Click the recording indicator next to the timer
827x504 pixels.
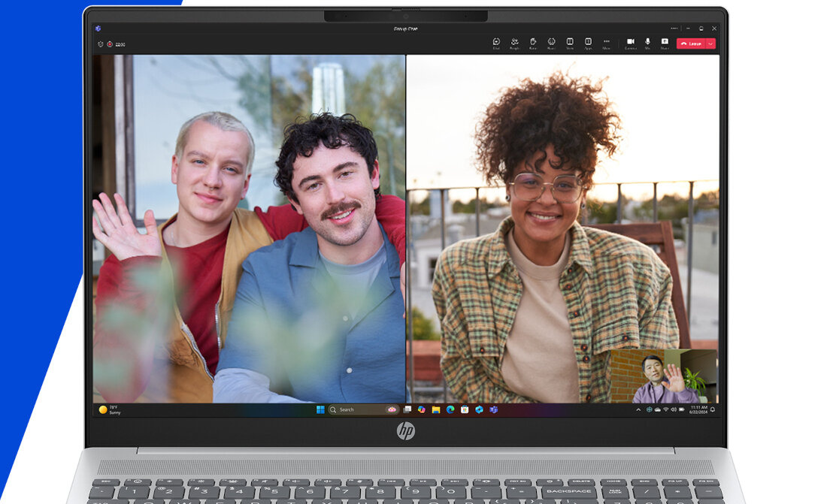108,44
